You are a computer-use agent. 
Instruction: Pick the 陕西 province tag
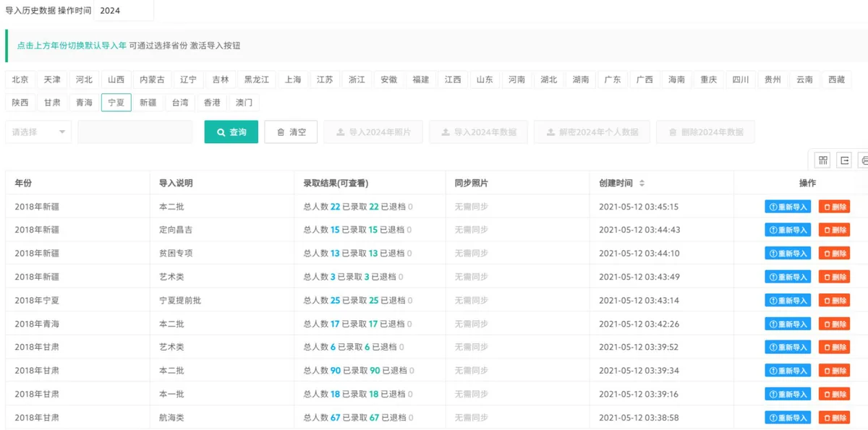(x=20, y=103)
